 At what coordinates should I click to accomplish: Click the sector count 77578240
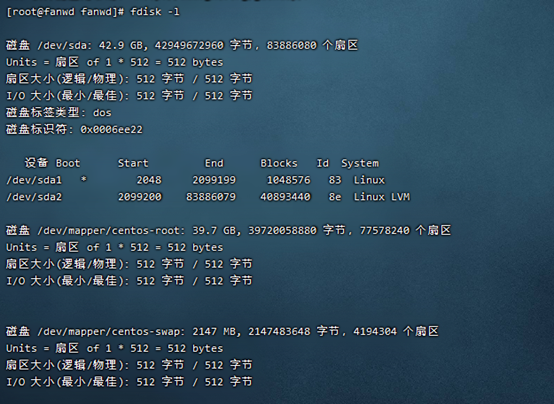(385, 231)
